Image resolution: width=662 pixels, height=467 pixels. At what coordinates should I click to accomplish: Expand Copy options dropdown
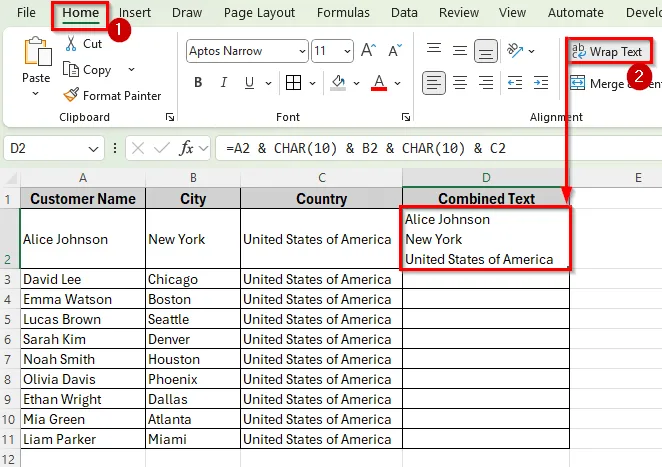tap(131, 69)
